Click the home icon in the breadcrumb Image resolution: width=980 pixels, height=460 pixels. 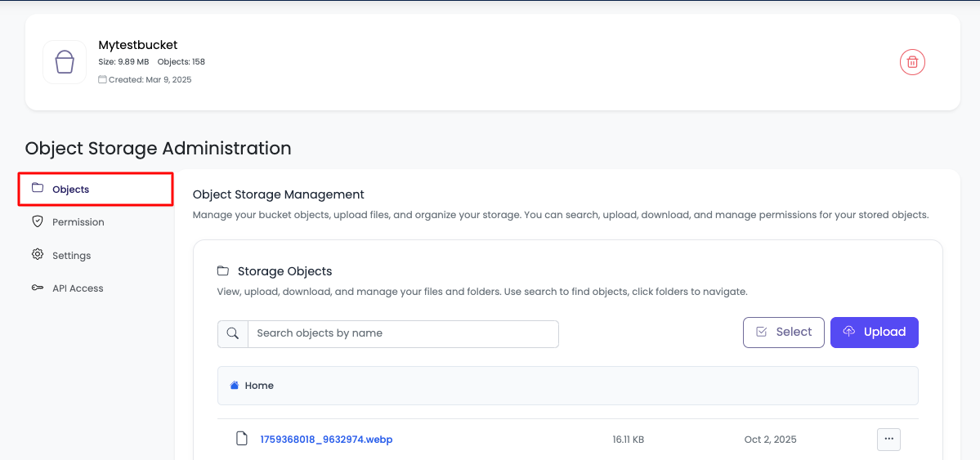(235, 386)
